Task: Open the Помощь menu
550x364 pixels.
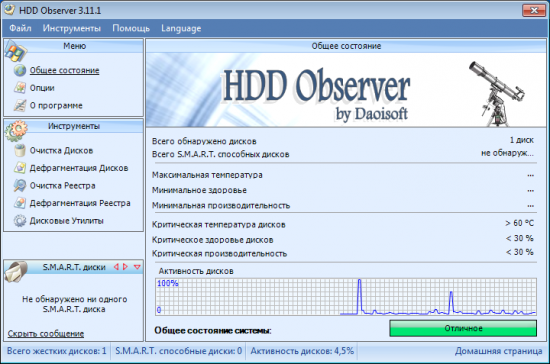Action: [x=131, y=28]
